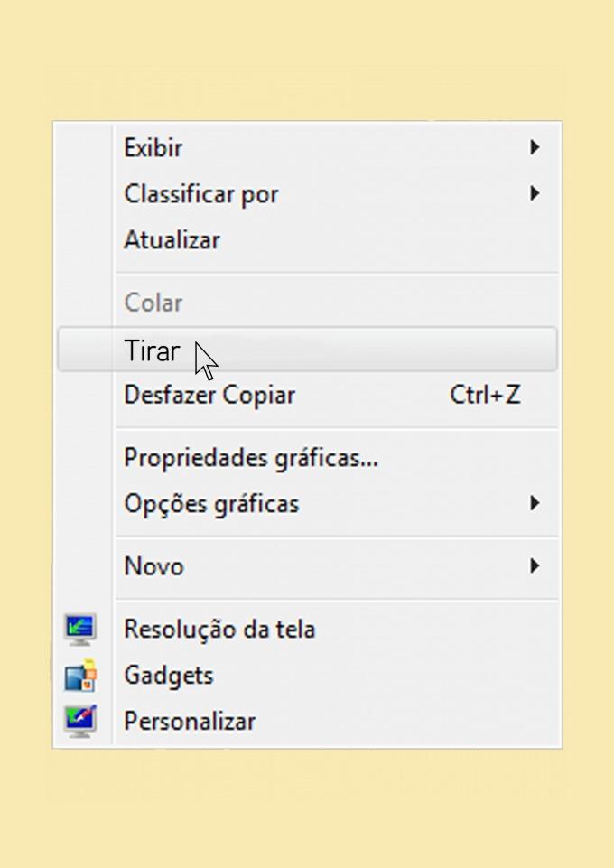Open Propriedades gráficas...

click(251, 458)
